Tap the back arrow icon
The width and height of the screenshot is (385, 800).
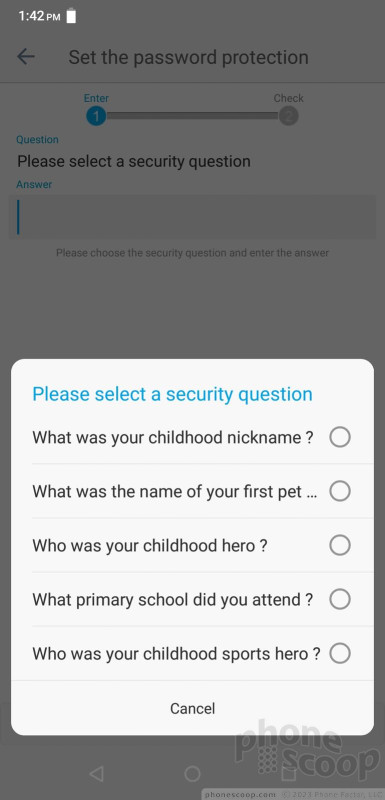click(x=25, y=57)
